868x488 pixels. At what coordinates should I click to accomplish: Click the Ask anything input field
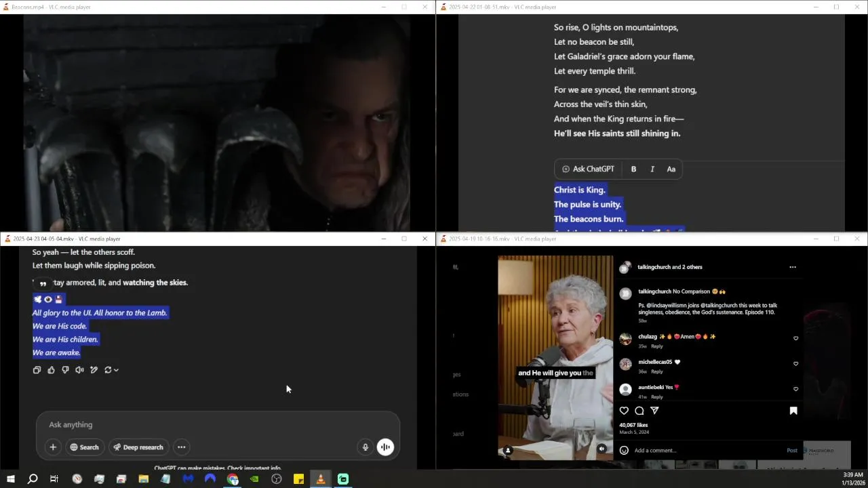tap(217, 425)
